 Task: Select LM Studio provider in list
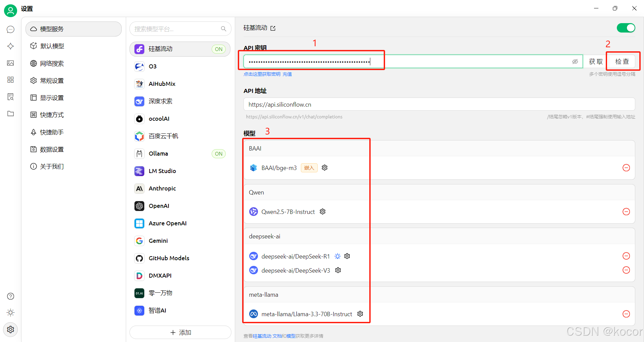coord(180,171)
